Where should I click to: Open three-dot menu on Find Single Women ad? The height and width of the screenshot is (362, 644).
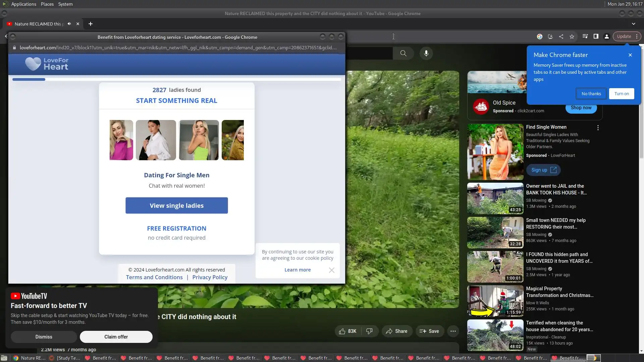click(x=598, y=128)
